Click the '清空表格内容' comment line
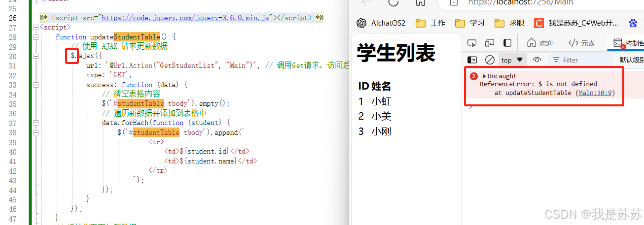 [x=131, y=94]
